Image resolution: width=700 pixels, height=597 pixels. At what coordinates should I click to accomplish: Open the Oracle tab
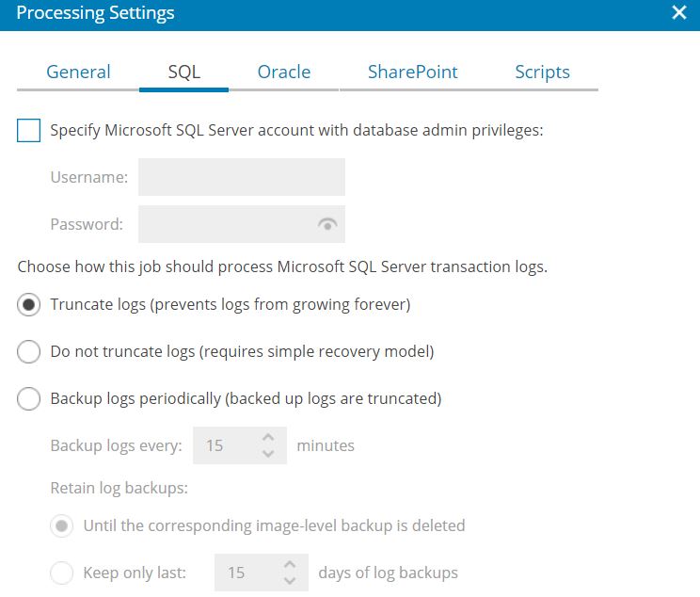(x=284, y=72)
